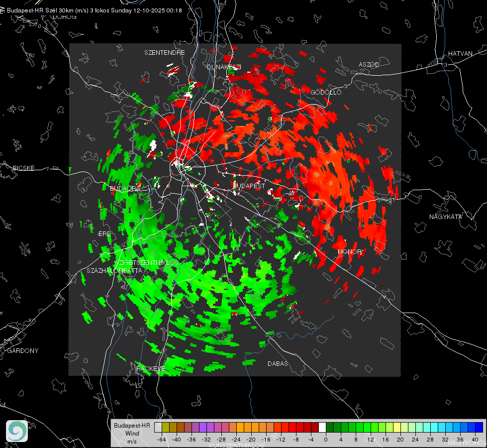Screen dimensions: 487x448
Task: Click the 12 legend scale value
Action: click(371, 440)
